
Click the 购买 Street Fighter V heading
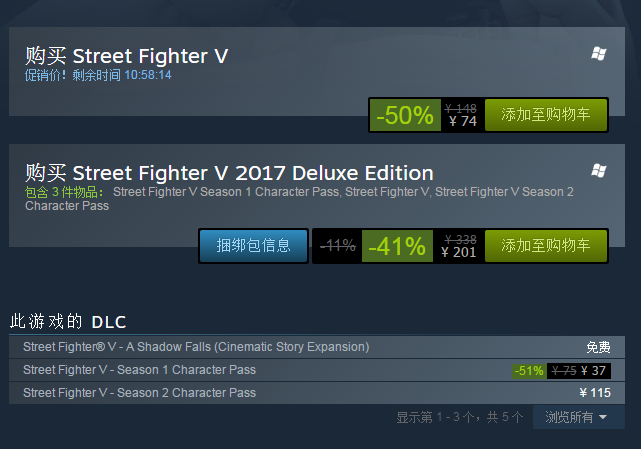coord(127,56)
